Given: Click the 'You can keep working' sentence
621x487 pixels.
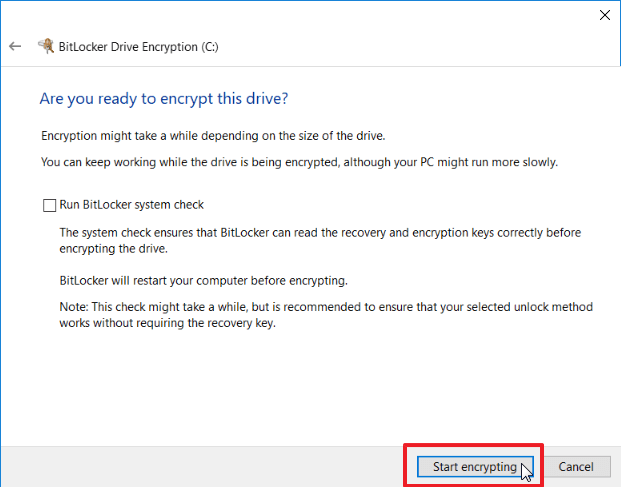Looking at the screenshot, I should pos(299,162).
